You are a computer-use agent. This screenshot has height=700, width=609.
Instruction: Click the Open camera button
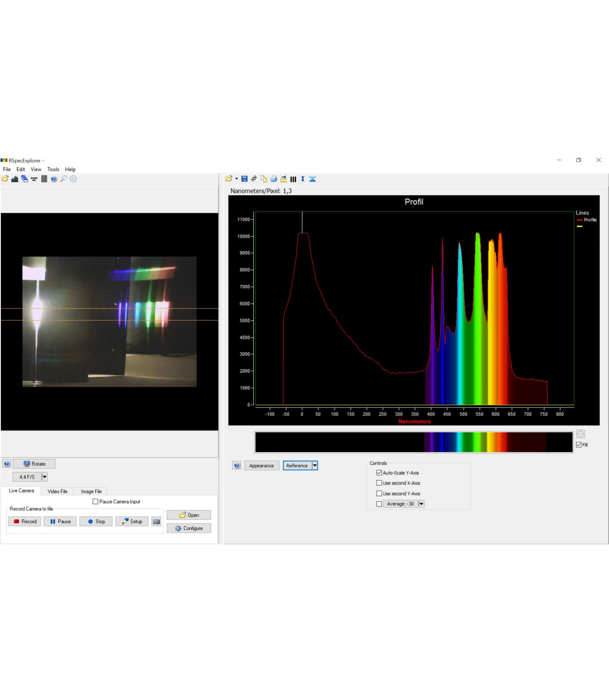pos(189,515)
